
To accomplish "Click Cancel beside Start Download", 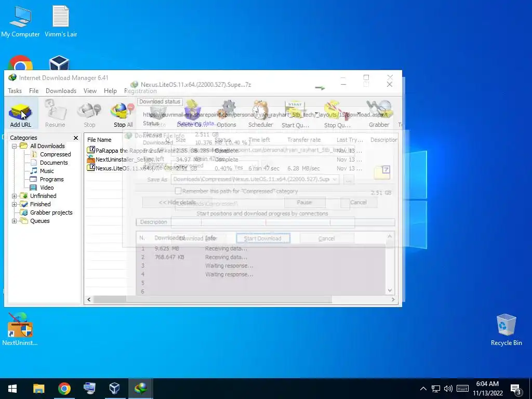I will 327,238.
